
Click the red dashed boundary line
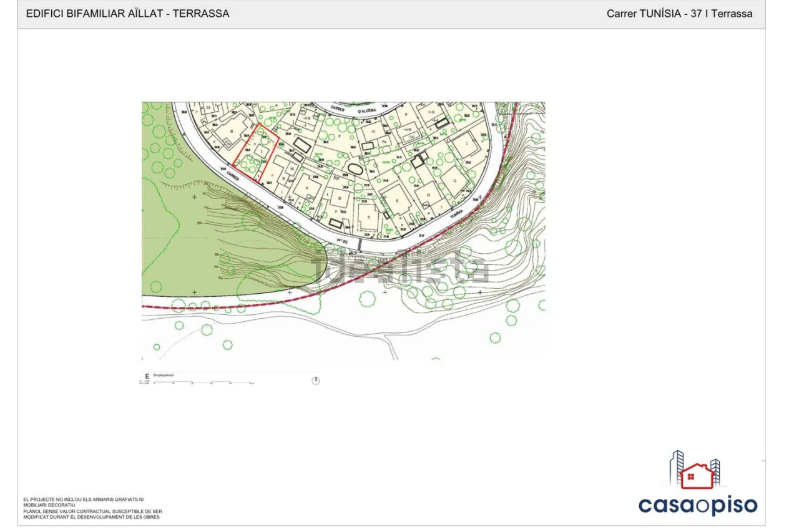(250, 306)
